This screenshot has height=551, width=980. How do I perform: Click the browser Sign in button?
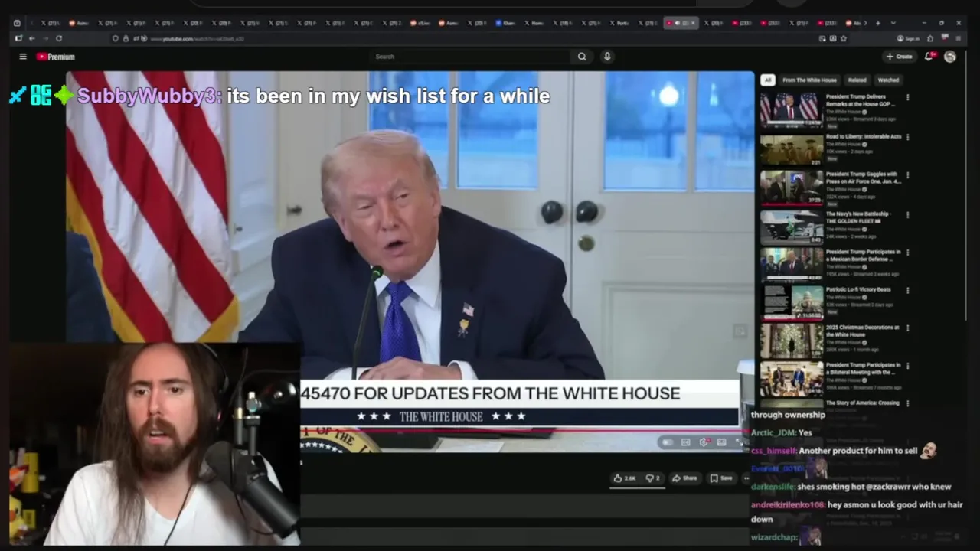(909, 38)
